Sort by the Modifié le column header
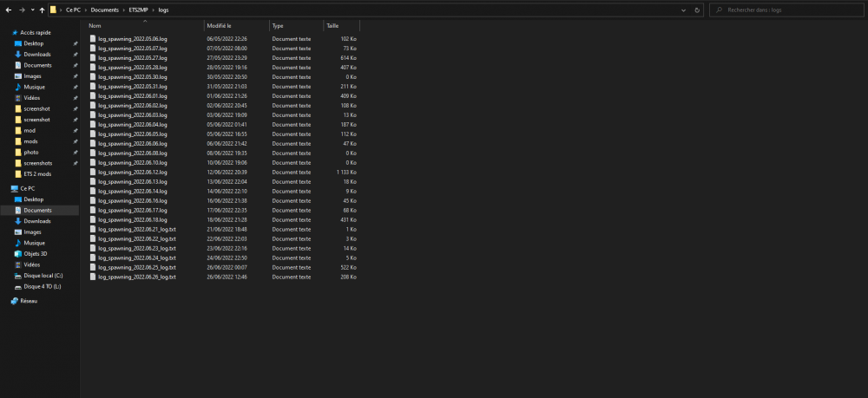Viewport: 868px width, 398px height. [x=220, y=26]
